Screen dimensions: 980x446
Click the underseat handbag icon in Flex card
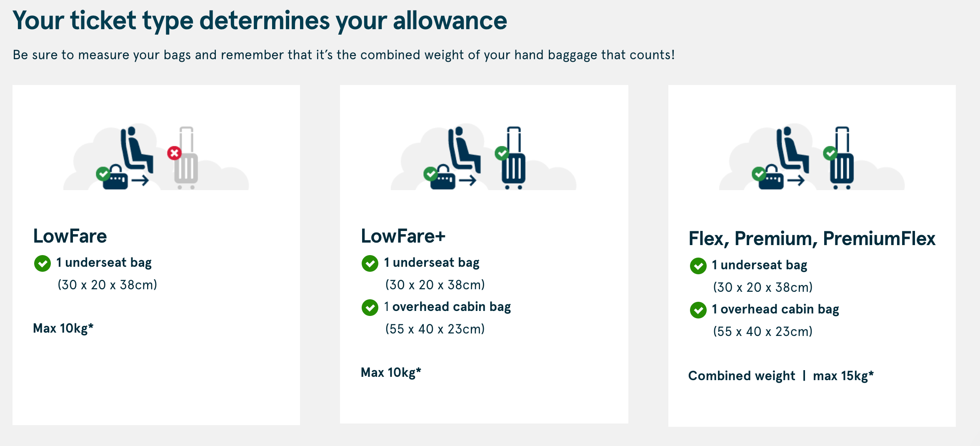point(771,178)
